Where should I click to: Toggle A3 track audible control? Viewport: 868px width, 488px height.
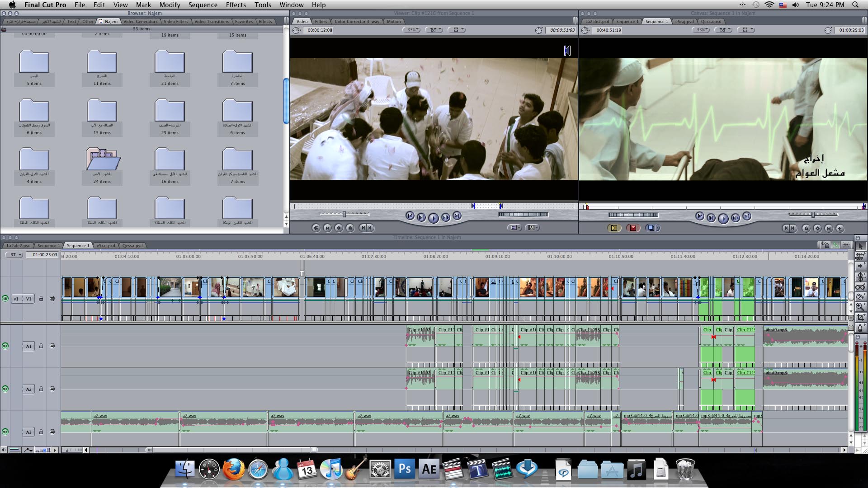[x=5, y=432]
